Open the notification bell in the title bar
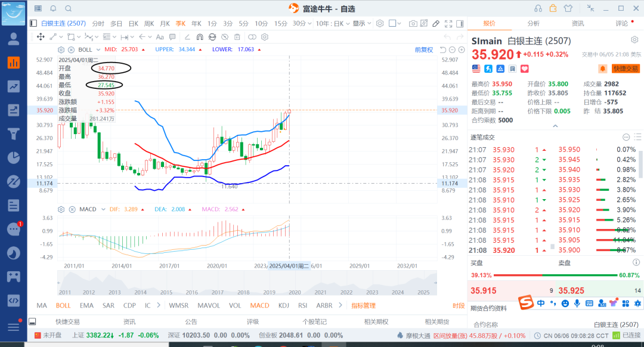 (54, 8)
